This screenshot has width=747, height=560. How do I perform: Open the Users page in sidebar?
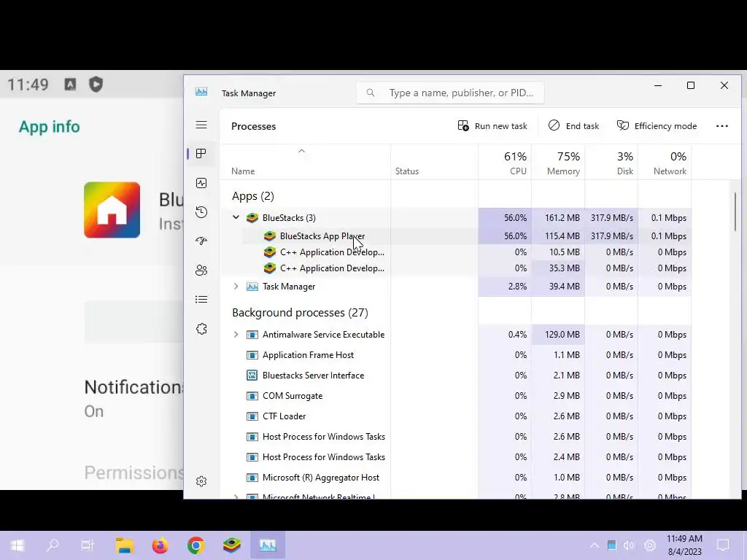pyautogui.click(x=201, y=270)
